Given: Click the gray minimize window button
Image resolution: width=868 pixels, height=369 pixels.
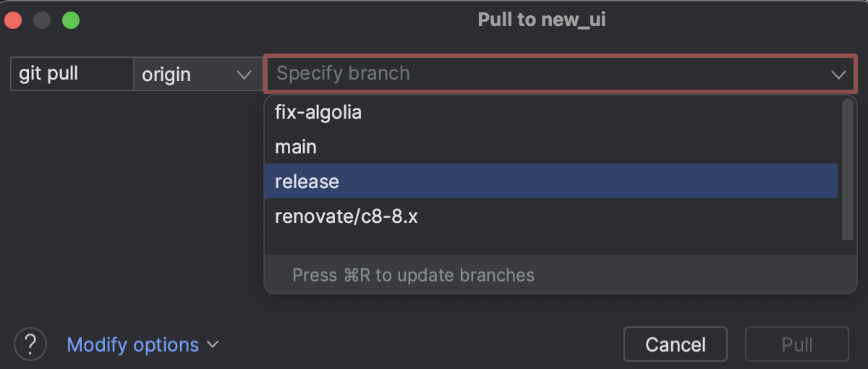Looking at the screenshot, I should pyautogui.click(x=42, y=20).
